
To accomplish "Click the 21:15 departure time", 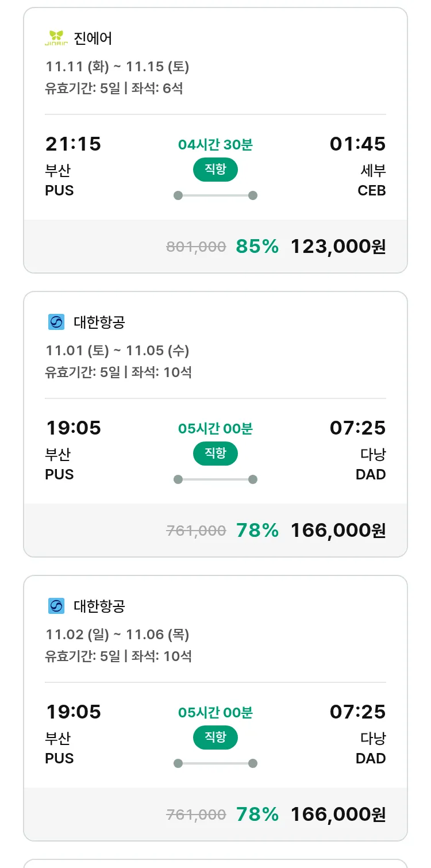I will tap(73, 144).
